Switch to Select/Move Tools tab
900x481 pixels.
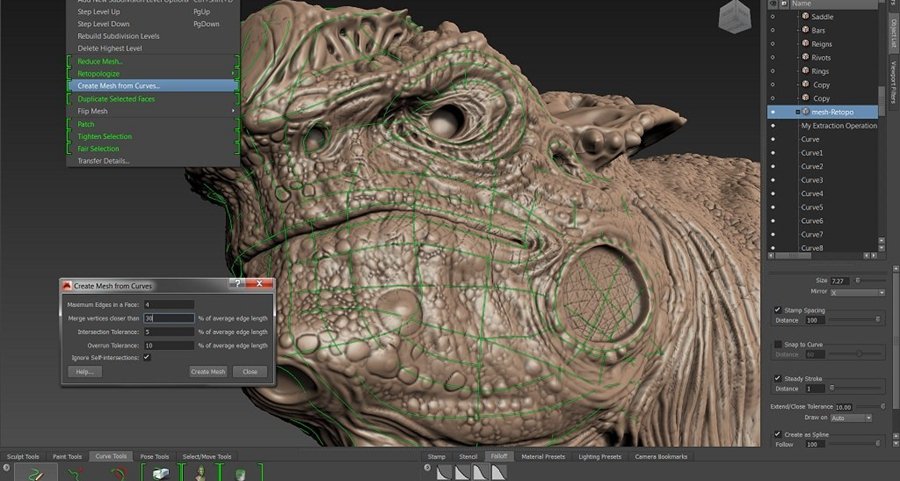click(x=207, y=456)
